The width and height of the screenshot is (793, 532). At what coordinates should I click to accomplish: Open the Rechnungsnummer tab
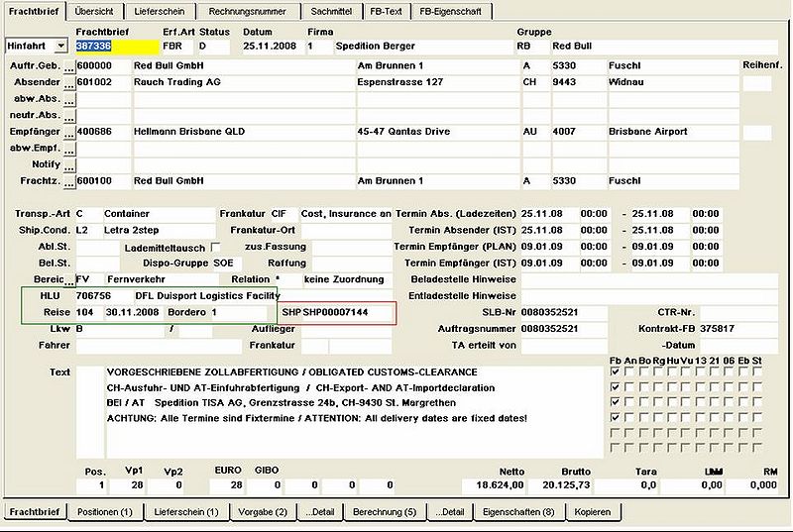pyautogui.click(x=247, y=11)
